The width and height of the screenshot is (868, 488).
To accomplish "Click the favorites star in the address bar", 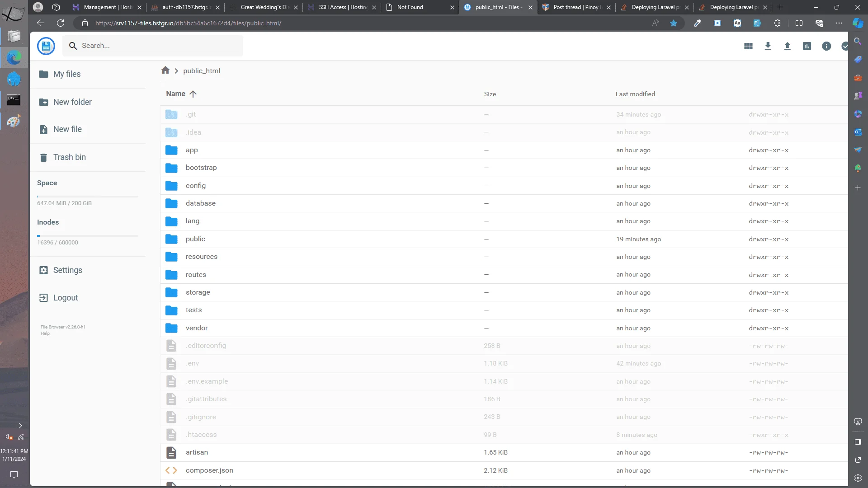I will (674, 23).
